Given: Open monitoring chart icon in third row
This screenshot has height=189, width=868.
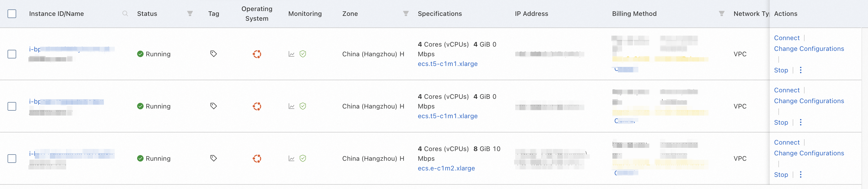Looking at the screenshot, I should [291, 158].
